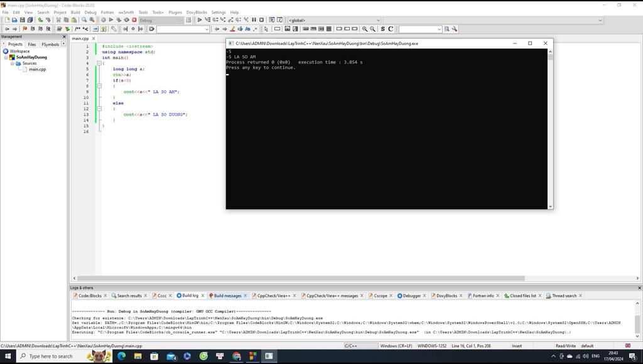
Task: Open the Build menu
Action: [75, 13]
